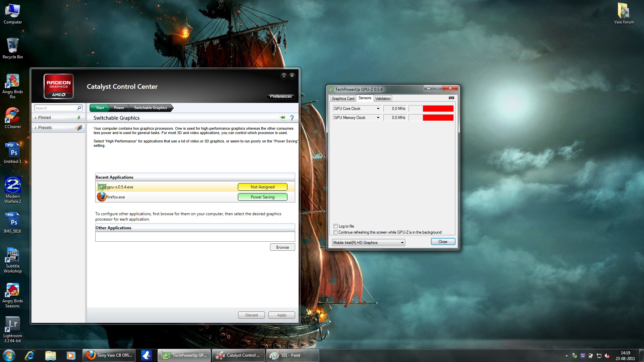Select the Untitled-1 PSD file icon

point(13,153)
